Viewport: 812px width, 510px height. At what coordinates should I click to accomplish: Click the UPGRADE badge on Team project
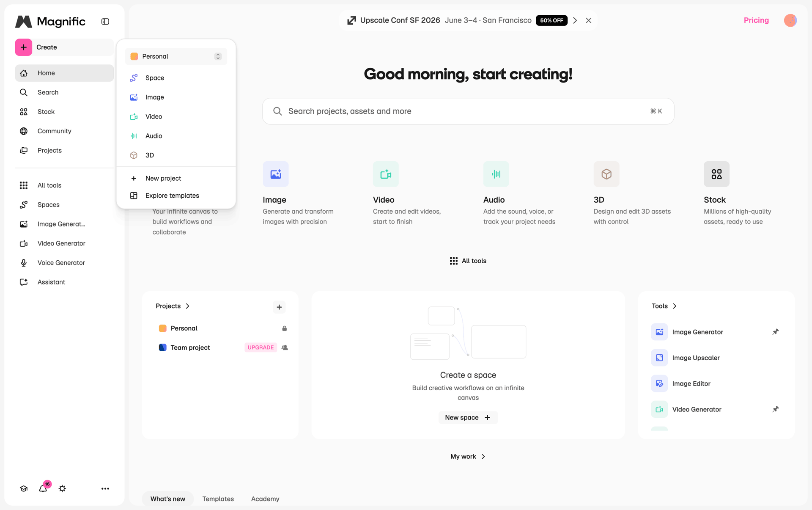point(261,347)
